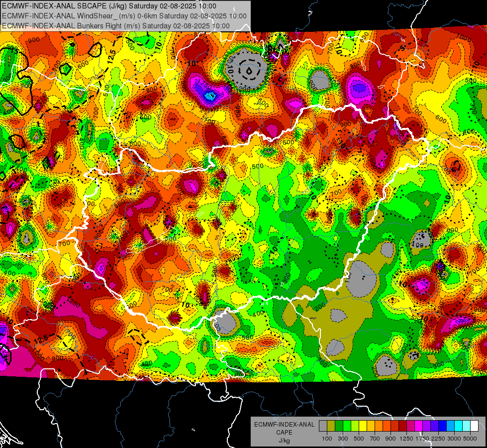The height and width of the screenshot is (448, 487).
Task: Select the pure blue legend swatch
Action: (x=443, y=426)
